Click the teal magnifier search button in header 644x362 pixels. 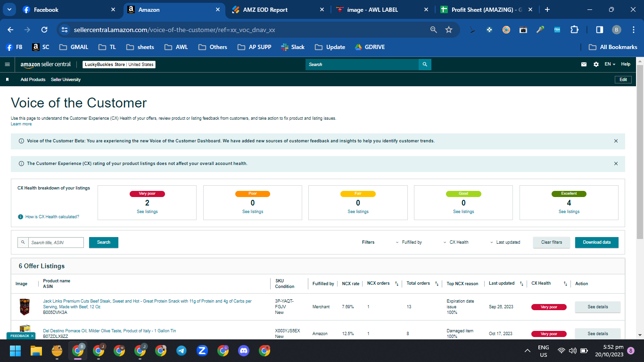pos(425,65)
